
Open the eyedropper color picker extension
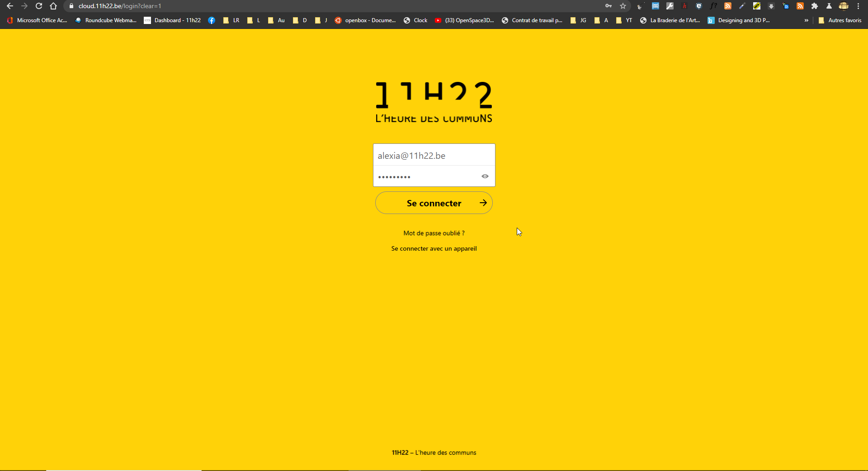coord(742,6)
